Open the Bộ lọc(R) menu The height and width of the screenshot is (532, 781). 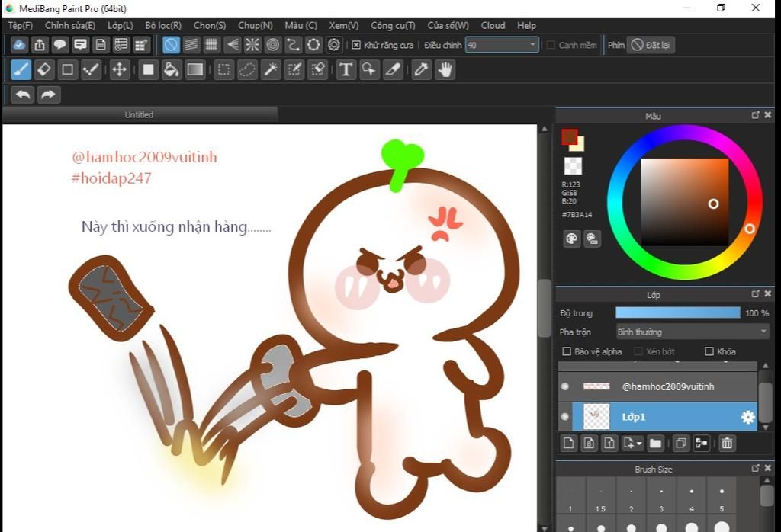tap(163, 25)
